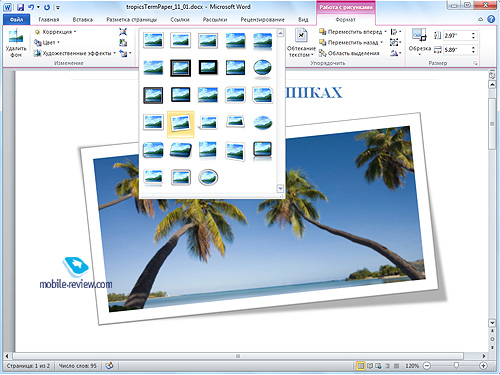Click the spell check icon in the status bar
The width and height of the screenshot is (500, 375).
tap(109, 366)
